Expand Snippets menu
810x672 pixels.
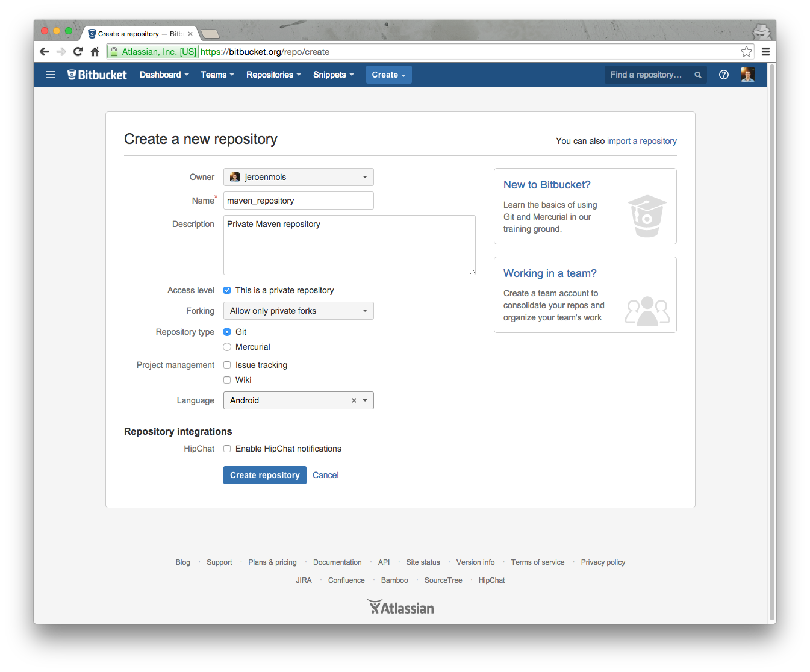point(334,75)
